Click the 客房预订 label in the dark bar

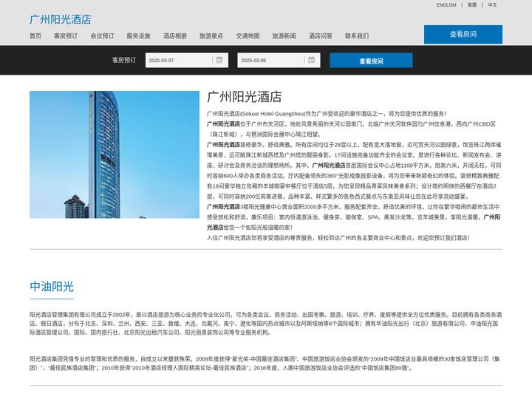coord(124,60)
